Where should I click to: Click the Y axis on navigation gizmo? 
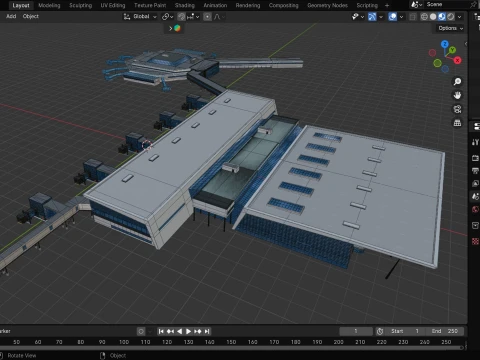(452, 50)
